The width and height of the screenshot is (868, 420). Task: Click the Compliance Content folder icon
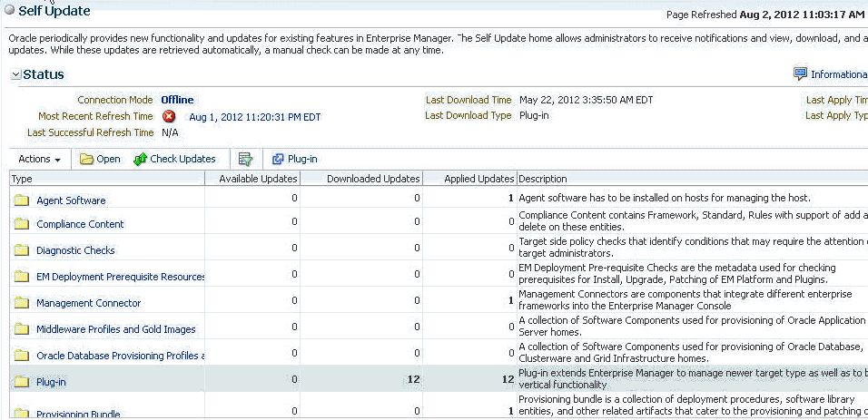pos(22,224)
